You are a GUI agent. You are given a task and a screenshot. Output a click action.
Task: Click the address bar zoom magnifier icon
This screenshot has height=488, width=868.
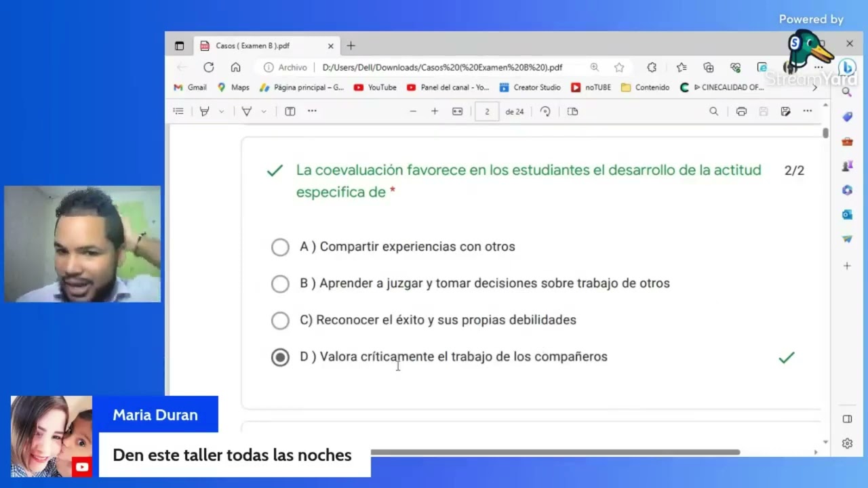tap(595, 67)
